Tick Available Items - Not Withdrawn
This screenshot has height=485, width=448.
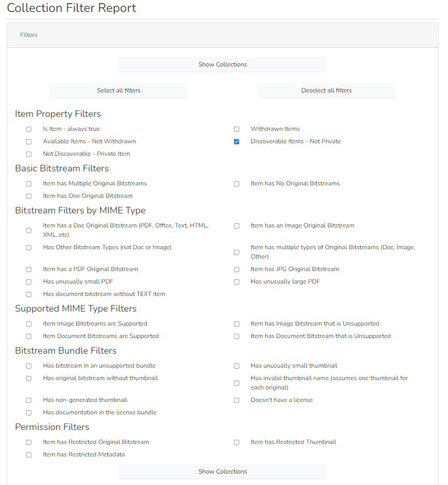coord(29,142)
